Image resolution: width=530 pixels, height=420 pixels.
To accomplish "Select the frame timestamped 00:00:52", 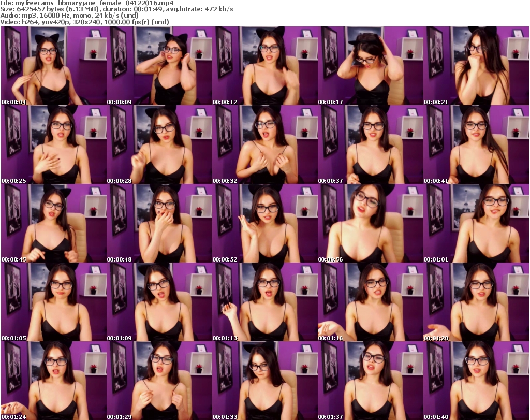I will tap(265, 224).
